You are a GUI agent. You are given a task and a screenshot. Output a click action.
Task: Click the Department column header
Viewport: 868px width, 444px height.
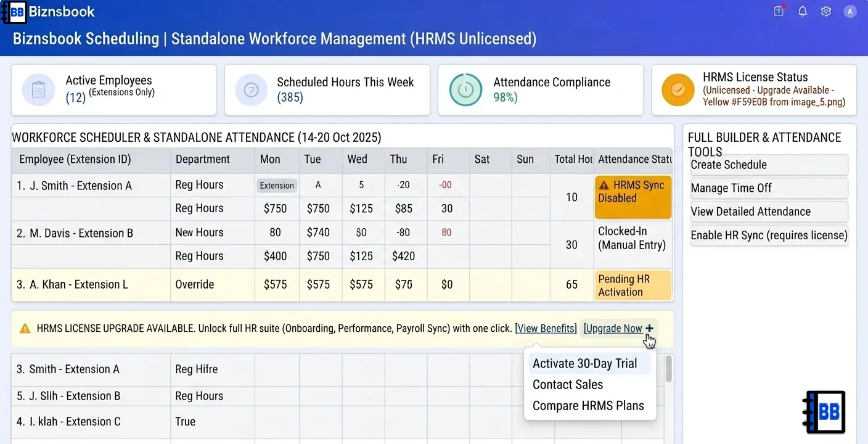(x=212, y=159)
